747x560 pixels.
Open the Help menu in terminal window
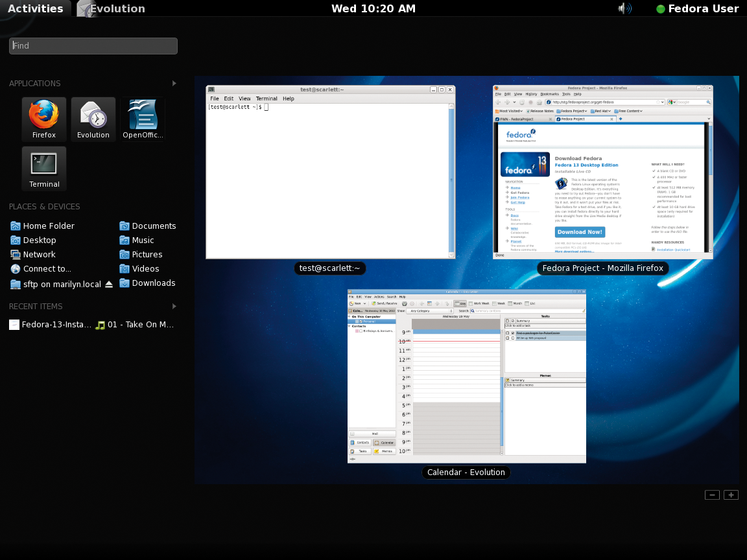288,99
